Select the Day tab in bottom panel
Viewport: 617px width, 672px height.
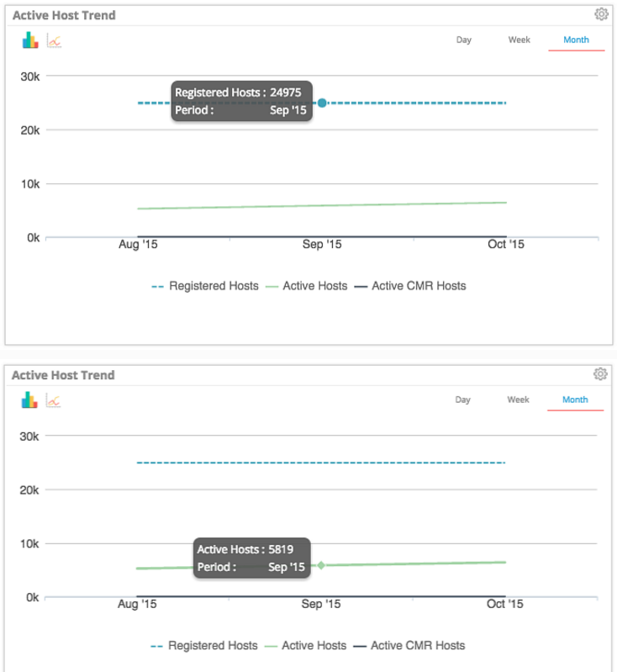(x=462, y=399)
